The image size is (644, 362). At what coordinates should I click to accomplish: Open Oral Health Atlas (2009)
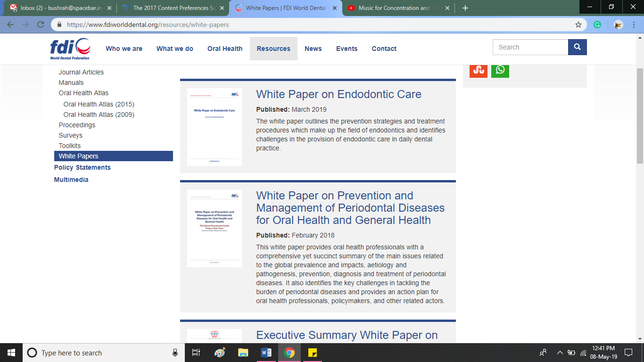coord(99,115)
